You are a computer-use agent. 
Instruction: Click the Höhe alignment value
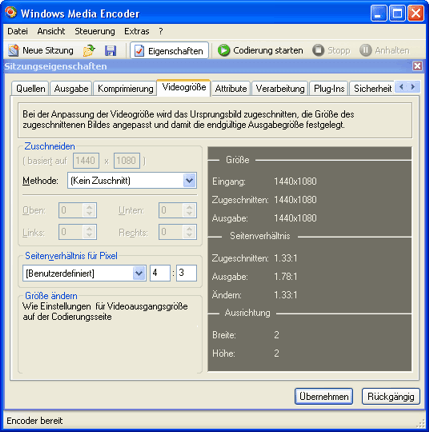277,353
